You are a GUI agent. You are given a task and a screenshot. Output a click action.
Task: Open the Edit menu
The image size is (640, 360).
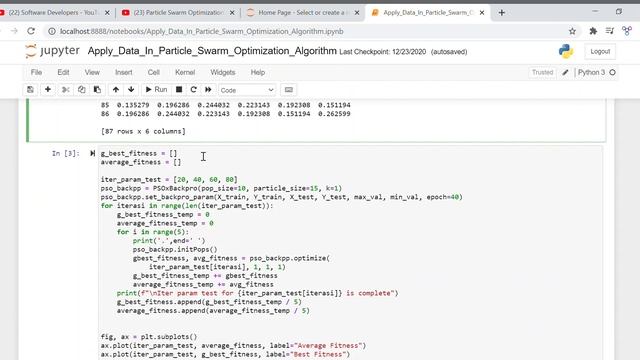63,72
